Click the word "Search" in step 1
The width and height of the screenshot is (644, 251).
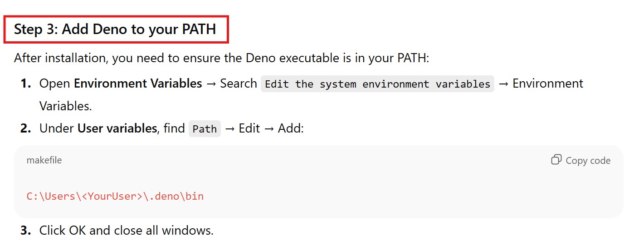tap(239, 84)
